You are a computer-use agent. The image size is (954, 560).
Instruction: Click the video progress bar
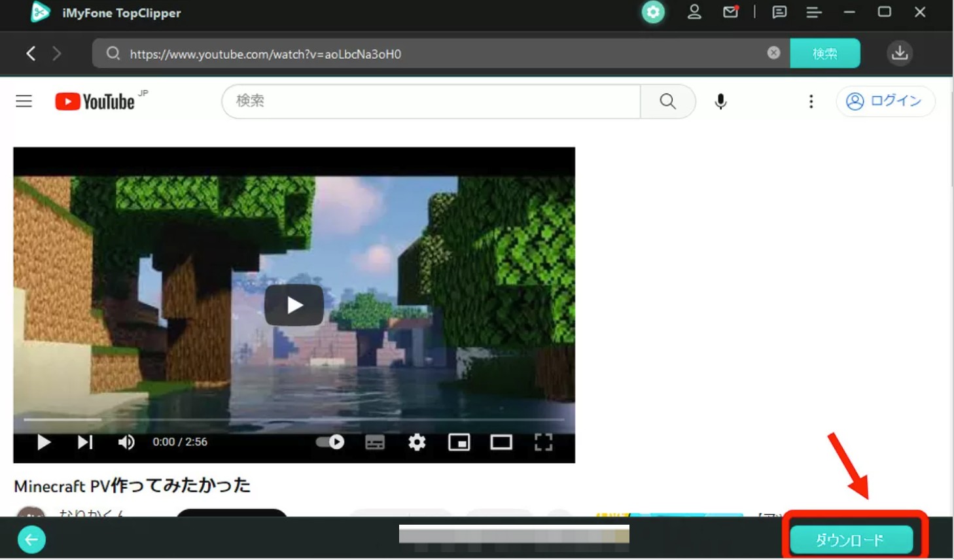pos(294,419)
